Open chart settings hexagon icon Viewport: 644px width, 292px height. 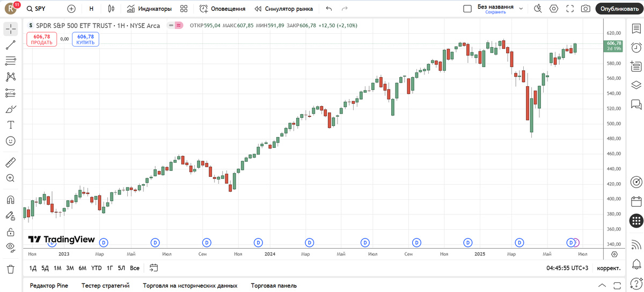(554, 9)
